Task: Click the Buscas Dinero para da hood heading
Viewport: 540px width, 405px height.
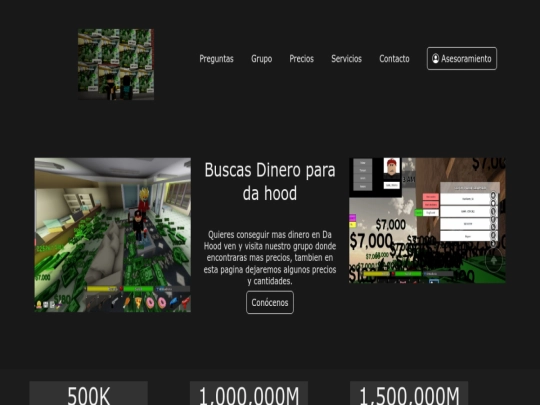Action: (270, 181)
